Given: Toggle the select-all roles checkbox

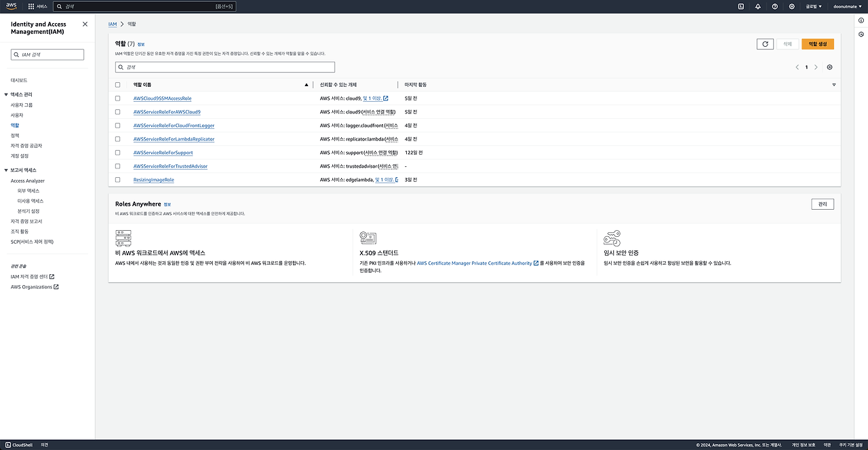Looking at the screenshot, I should click(x=118, y=85).
